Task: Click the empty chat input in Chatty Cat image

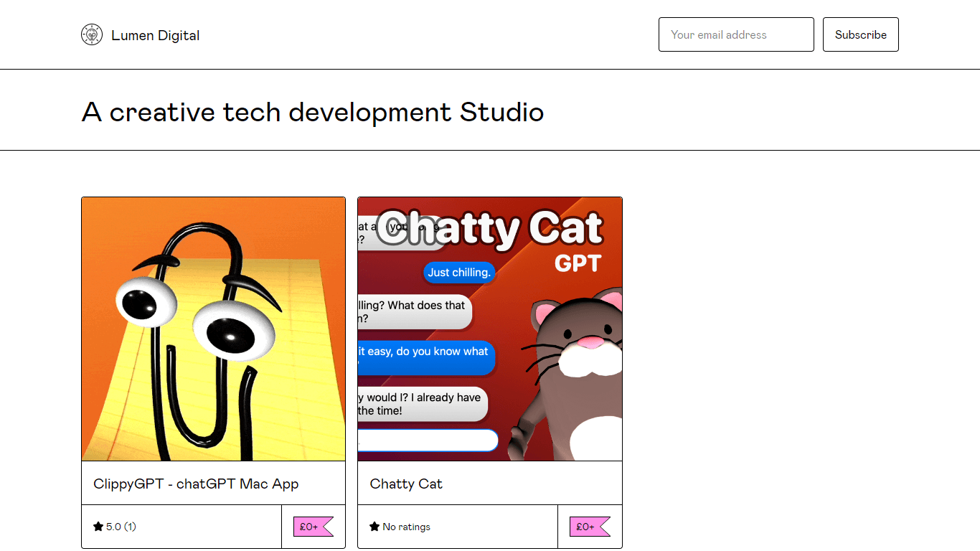Action: (x=428, y=440)
